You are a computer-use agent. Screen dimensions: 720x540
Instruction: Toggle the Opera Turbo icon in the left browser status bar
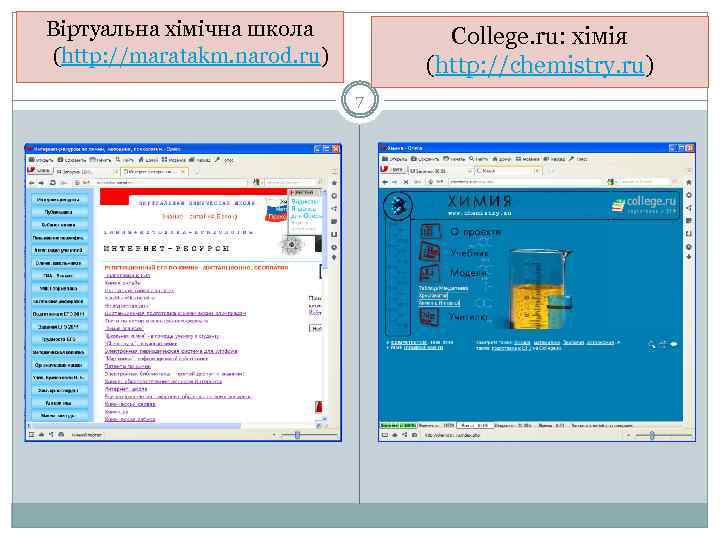click(x=61, y=434)
